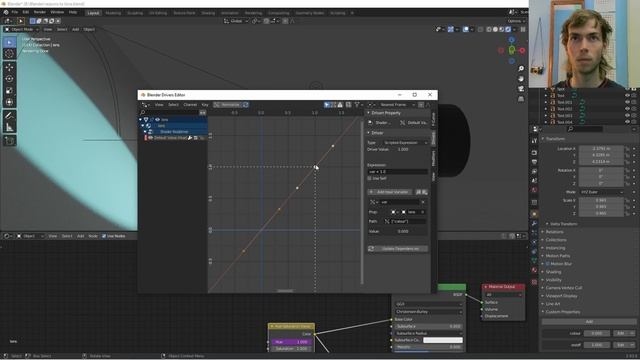Click wrench modifier icon on driver channel row
Viewport: 640px width, 360px height.
coord(190,138)
